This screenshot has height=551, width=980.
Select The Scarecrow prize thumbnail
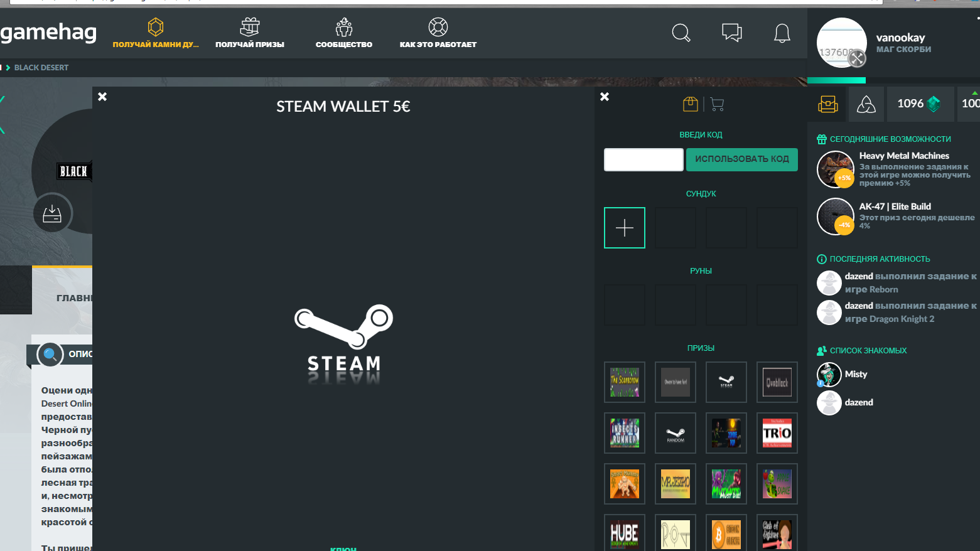tap(625, 382)
